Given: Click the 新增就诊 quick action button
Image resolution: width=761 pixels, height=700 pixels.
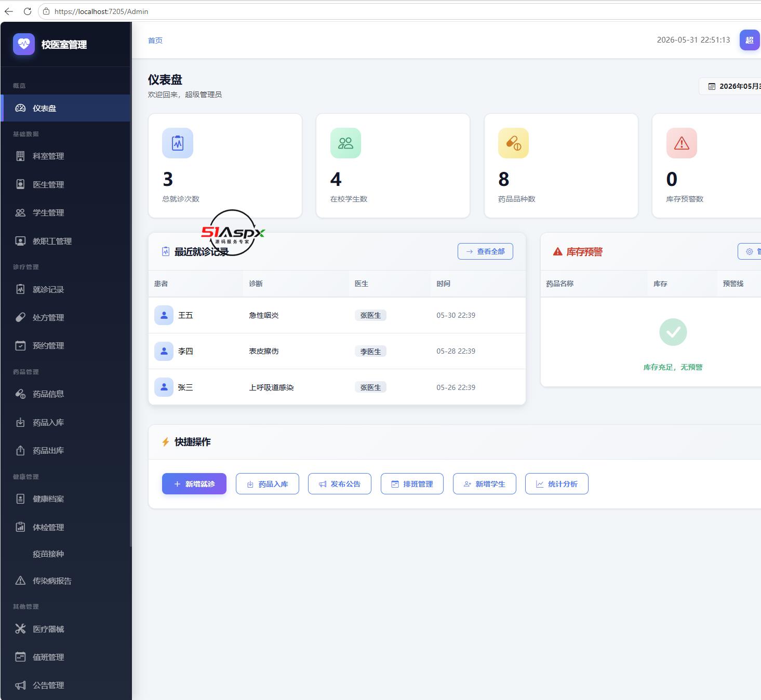Looking at the screenshot, I should click(194, 483).
